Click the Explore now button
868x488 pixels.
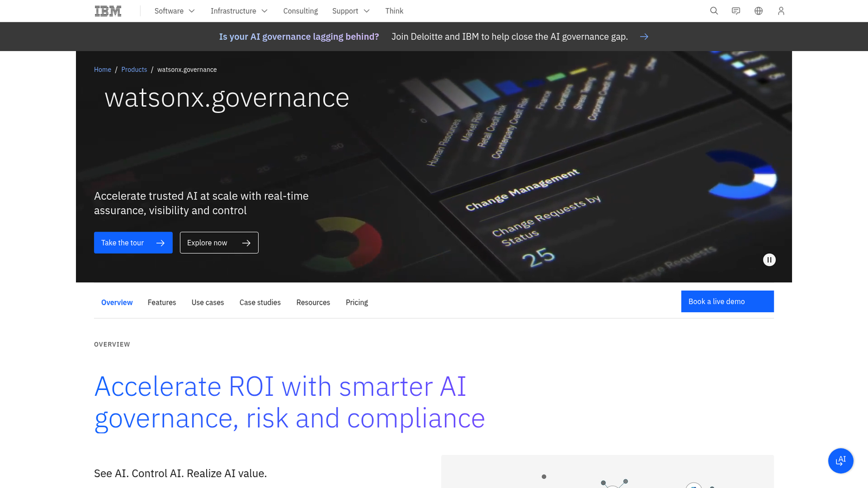(x=219, y=243)
